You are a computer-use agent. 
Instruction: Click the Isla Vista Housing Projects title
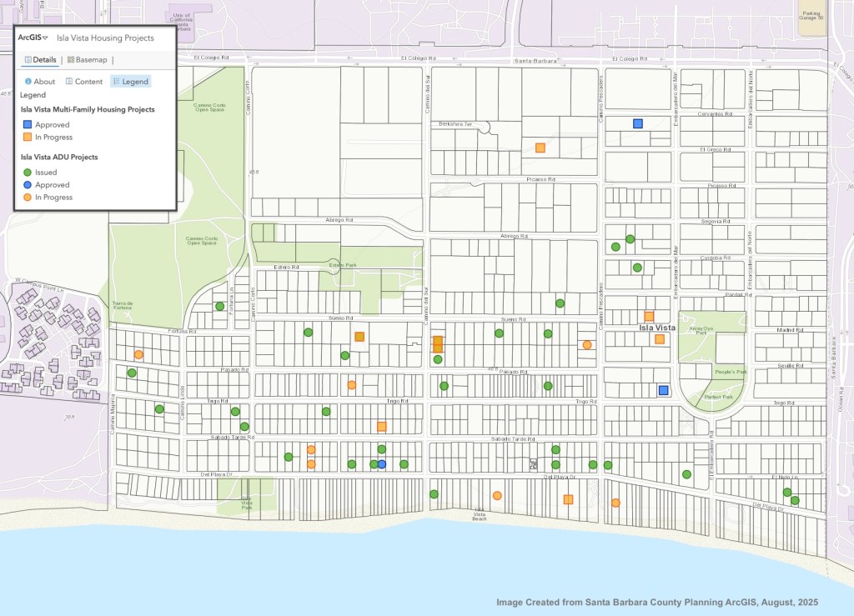105,38
